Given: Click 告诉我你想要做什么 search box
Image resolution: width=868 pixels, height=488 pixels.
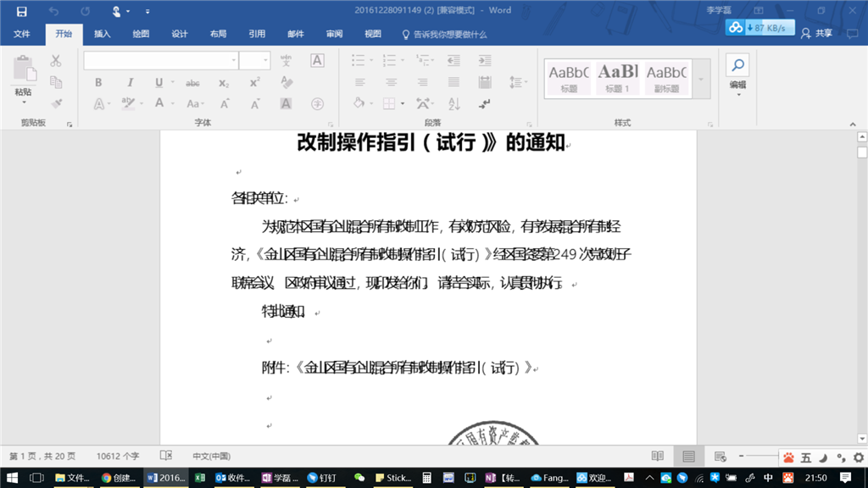Looking at the screenshot, I should point(444,34).
